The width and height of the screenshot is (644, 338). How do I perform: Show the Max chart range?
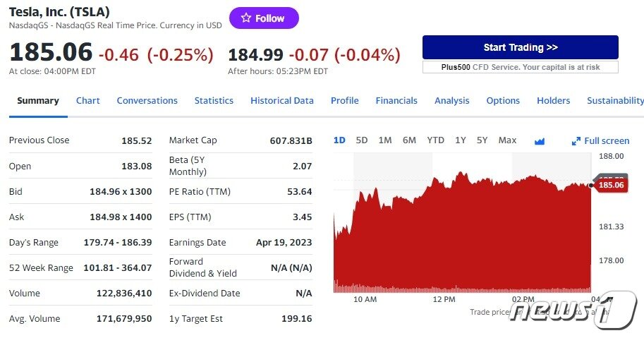[507, 140]
